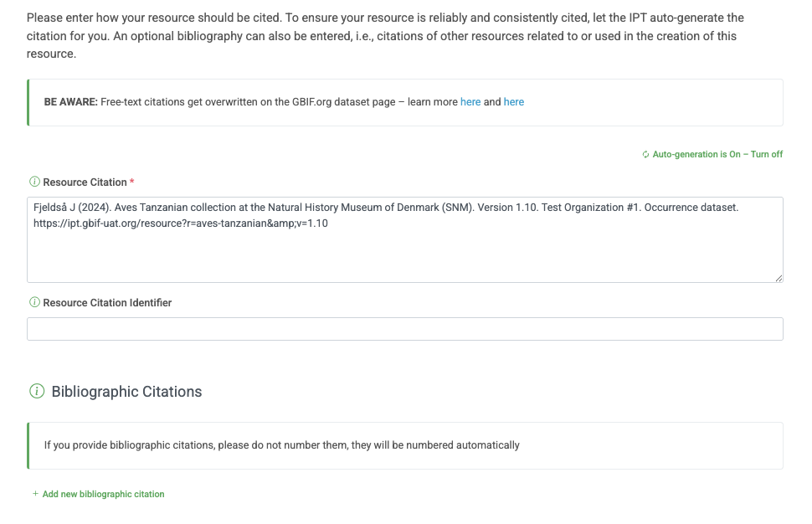Click the auto-generation refresh arrows icon
This screenshot has height=524, width=812.
pos(645,155)
